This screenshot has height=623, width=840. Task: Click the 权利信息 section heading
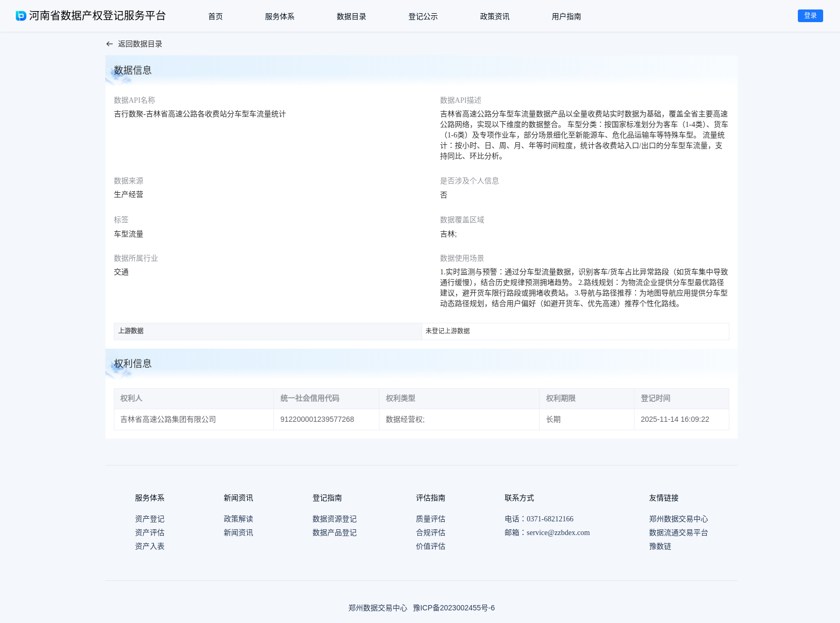tap(133, 363)
